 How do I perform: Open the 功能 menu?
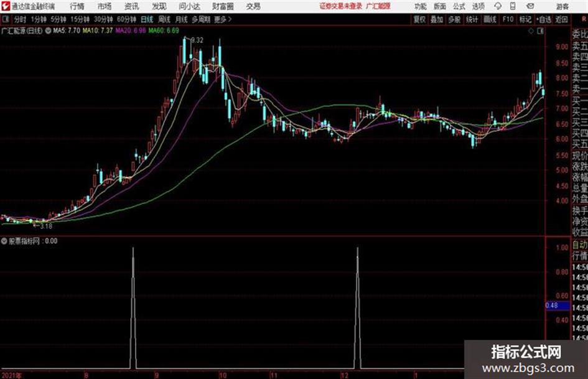coord(421,6)
